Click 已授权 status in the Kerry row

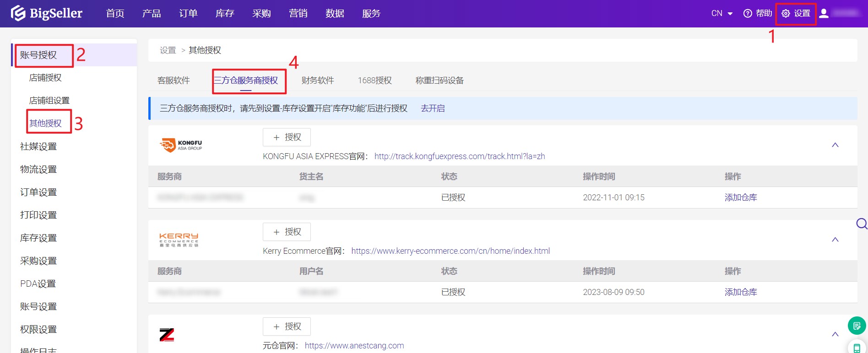click(x=453, y=292)
